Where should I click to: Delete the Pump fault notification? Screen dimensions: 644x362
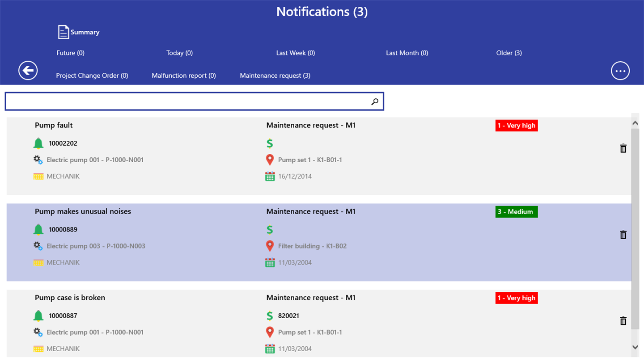tap(623, 148)
